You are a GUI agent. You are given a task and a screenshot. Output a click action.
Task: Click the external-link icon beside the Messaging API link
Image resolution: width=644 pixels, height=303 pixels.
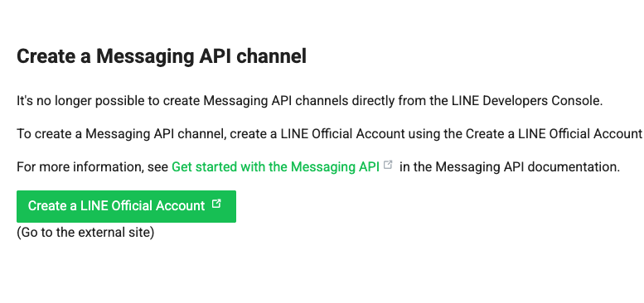coord(388,165)
